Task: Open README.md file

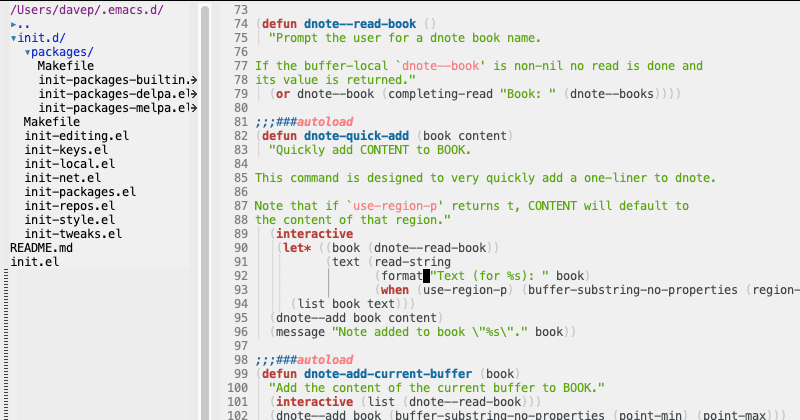Action: click(x=41, y=248)
